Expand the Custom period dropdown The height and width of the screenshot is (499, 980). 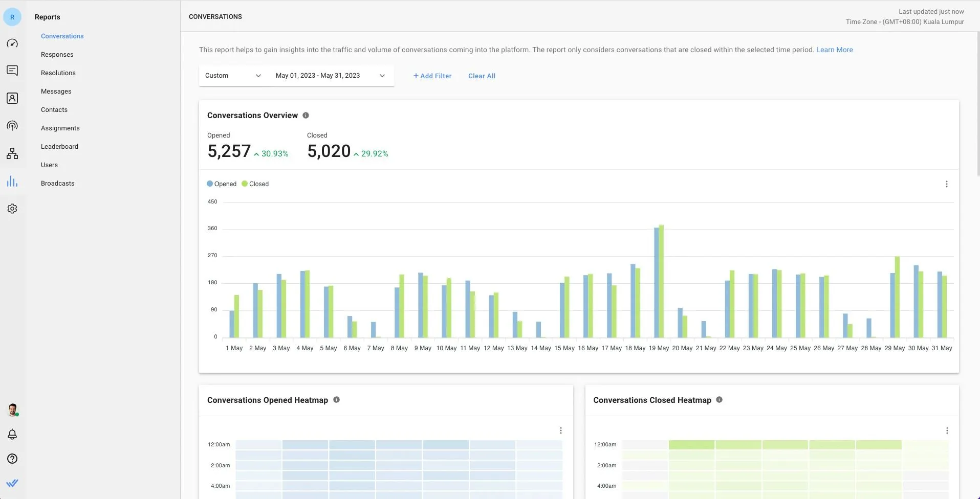233,76
